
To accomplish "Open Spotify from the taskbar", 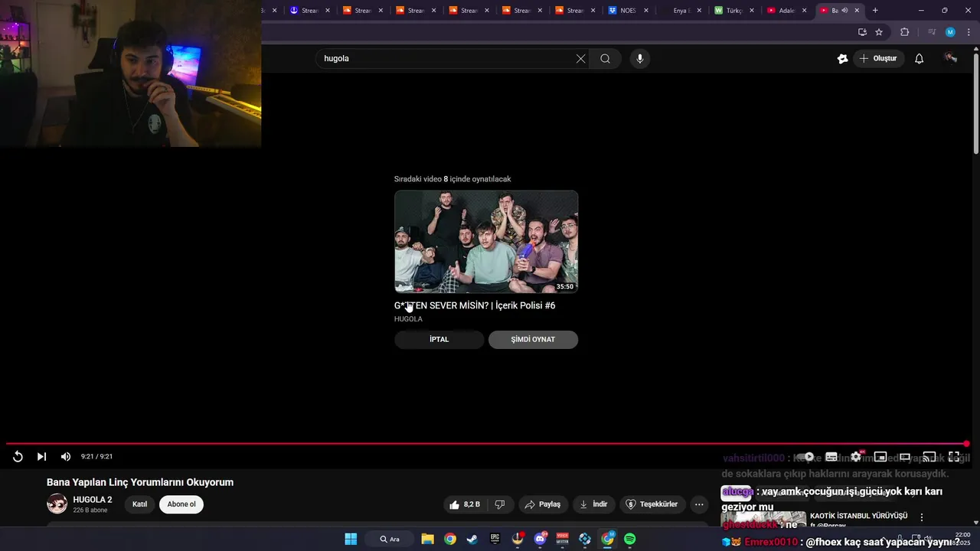I will [630, 539].
